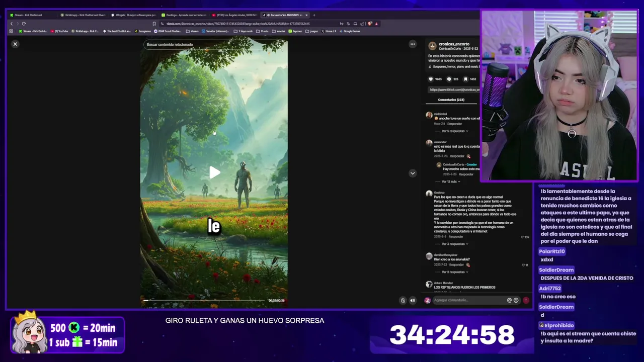Open a new browser tab with plus
The height and width of the screenshot is (362, 644).
(314, 15)
